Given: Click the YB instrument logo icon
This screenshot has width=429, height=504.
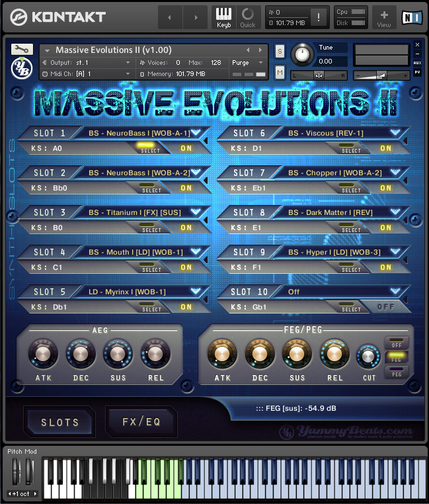Looking at the screenshot, I should click(22, 69).
